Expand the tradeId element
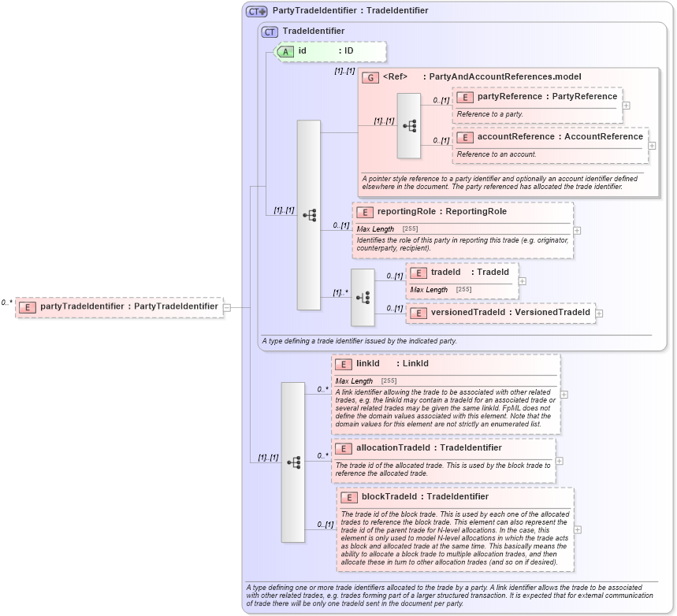The image size is (677, 616). [522, 281]
